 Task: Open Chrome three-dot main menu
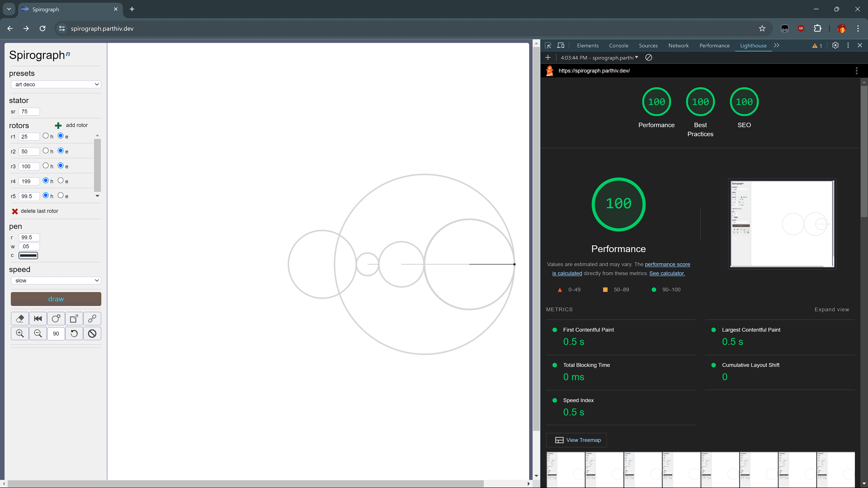pyautogui.click(x=858, y=29)
